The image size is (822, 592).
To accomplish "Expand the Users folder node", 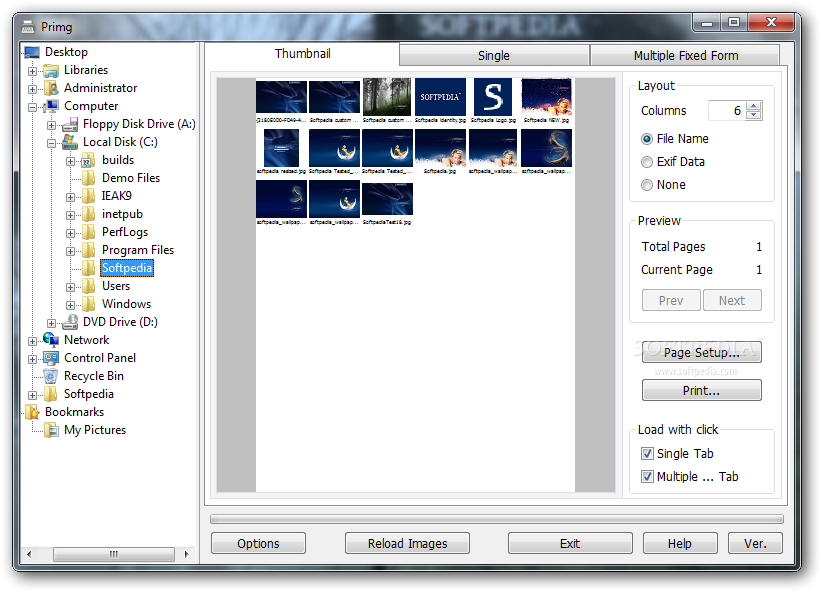I will pyautogui.click(x=70, y=287).
